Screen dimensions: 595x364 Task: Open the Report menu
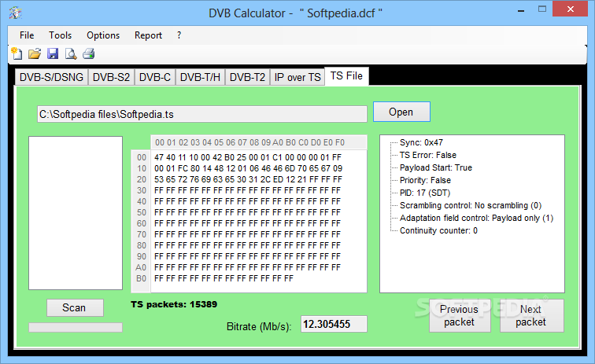(x=148, y=35)
